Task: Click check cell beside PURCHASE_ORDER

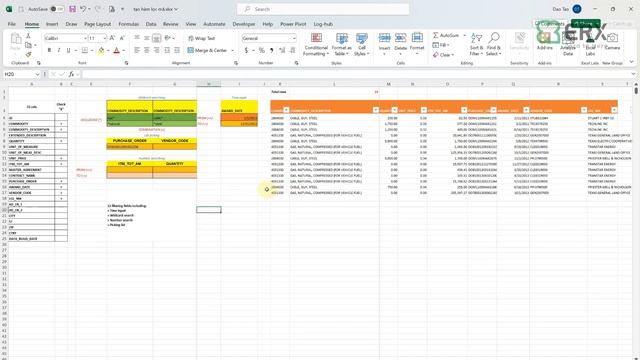Action: click(x=61, y=181)
